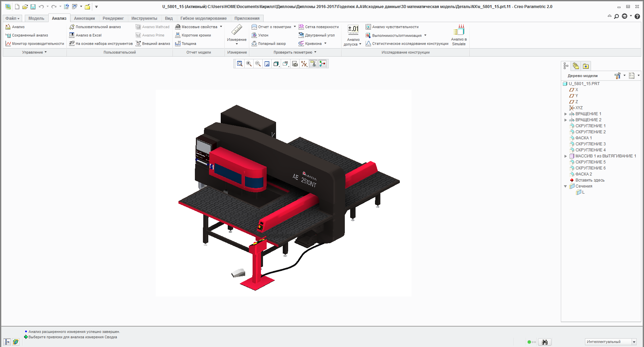This screenshot has height=347, width=644.
Task: Open Отчет о геометрии dropdown arrow
Action: pyautogui.click(x=295, y=27)
